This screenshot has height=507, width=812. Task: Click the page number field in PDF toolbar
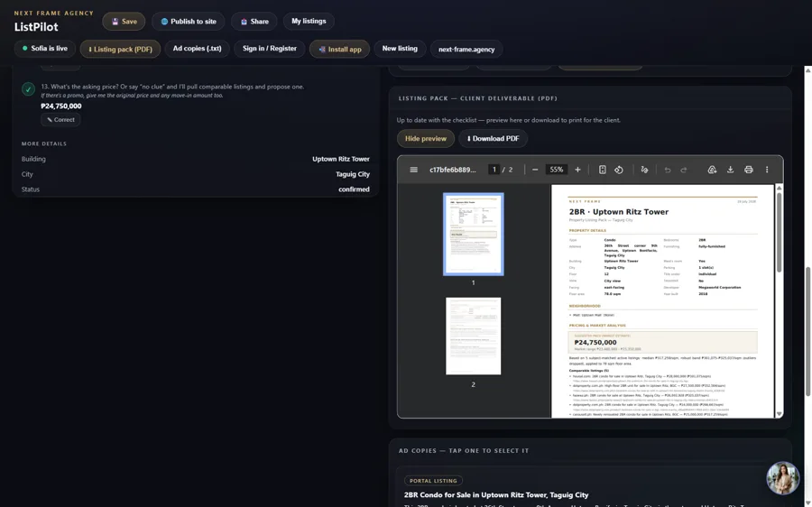pyautogui.click(x=494, y=170)
